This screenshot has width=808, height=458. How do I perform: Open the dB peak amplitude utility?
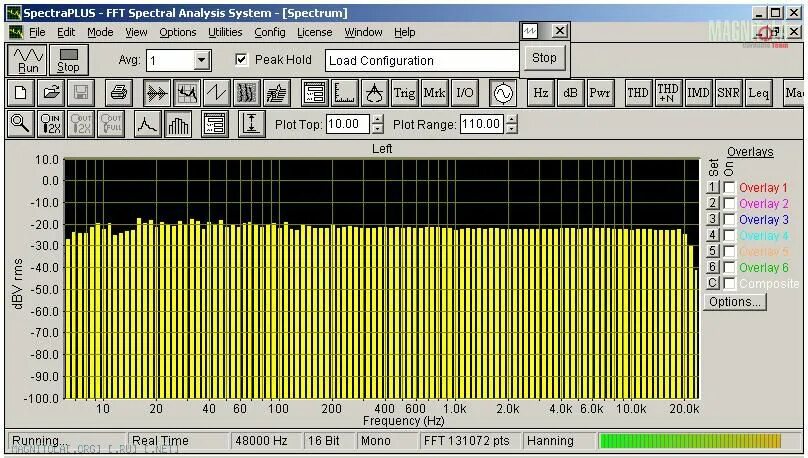point(570,93)
